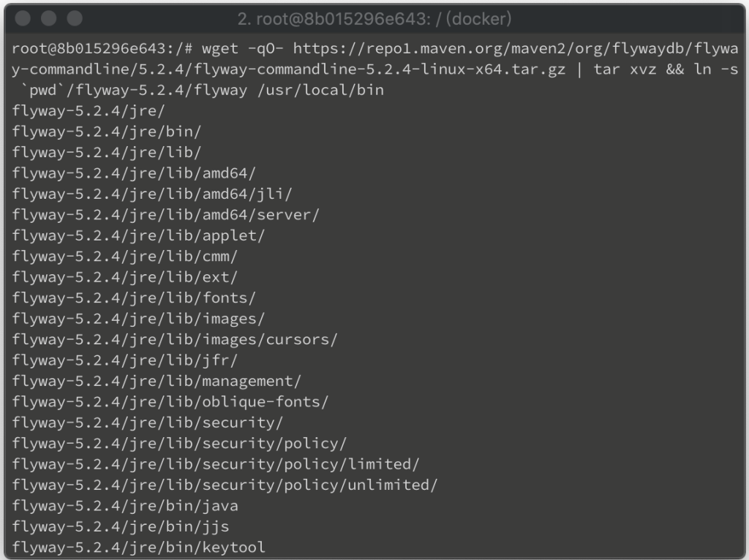The height and width of the screenshot is (560, 749).
Task: Click the security/policy/limited/ line
Action: (x=216, y=464)
